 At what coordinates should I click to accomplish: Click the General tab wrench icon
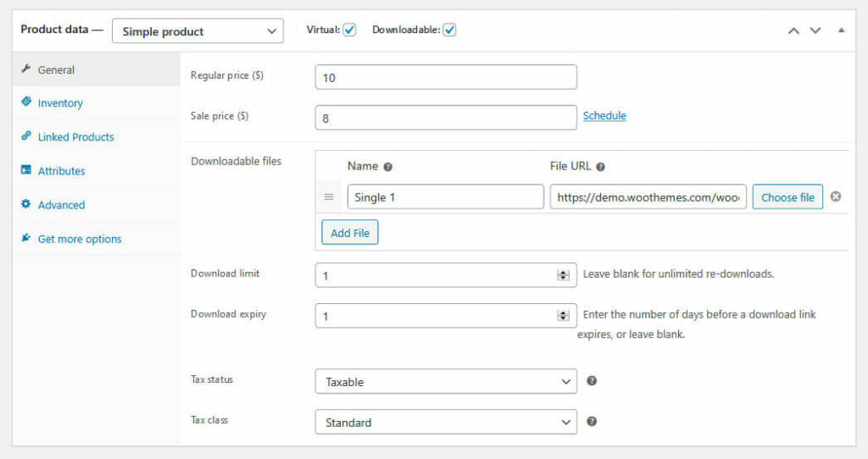tap(25, 69)
